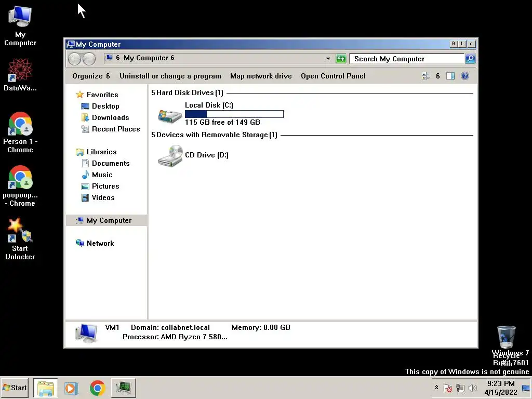Open Windows Media Player from taskbar

71,388
